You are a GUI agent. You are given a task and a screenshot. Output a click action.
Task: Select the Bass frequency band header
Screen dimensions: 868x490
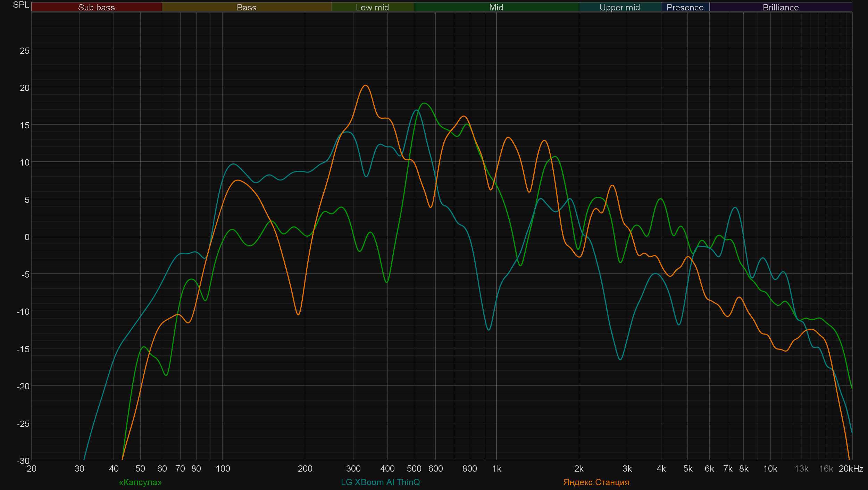[x=247, y=7]
